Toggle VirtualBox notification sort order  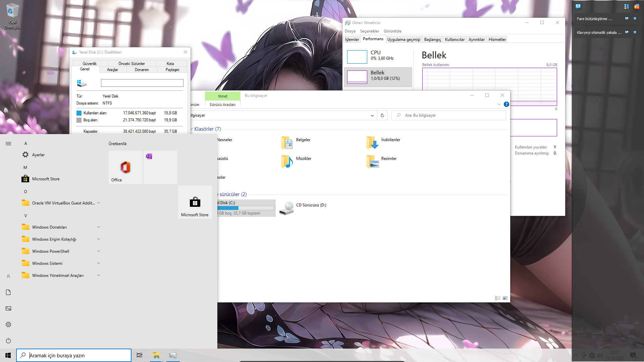[x=626, y=6]
